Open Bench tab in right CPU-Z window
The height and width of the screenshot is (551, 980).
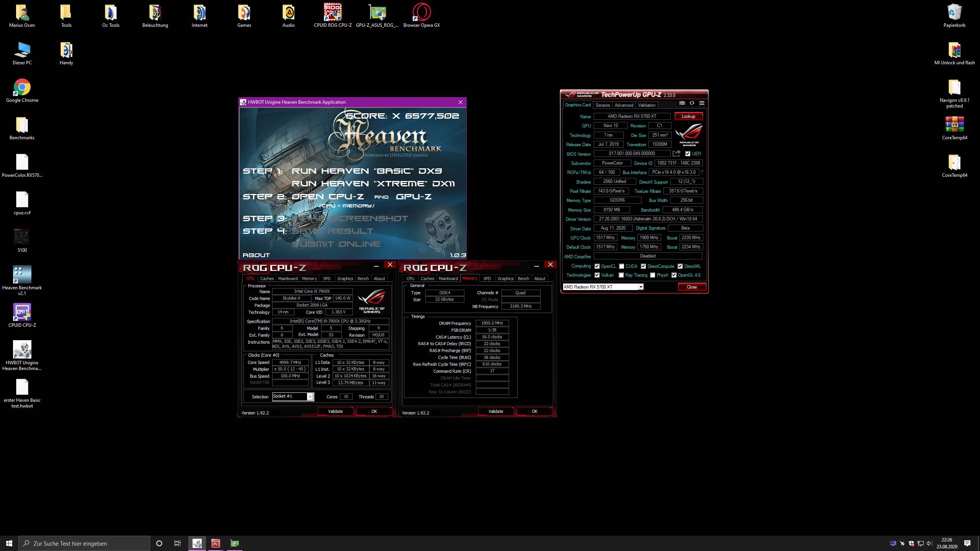click(x=523, y=279)
